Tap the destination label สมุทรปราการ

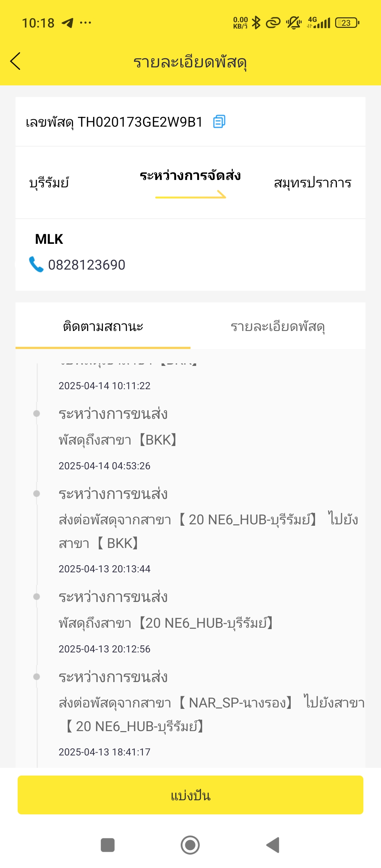coord(313,183)
